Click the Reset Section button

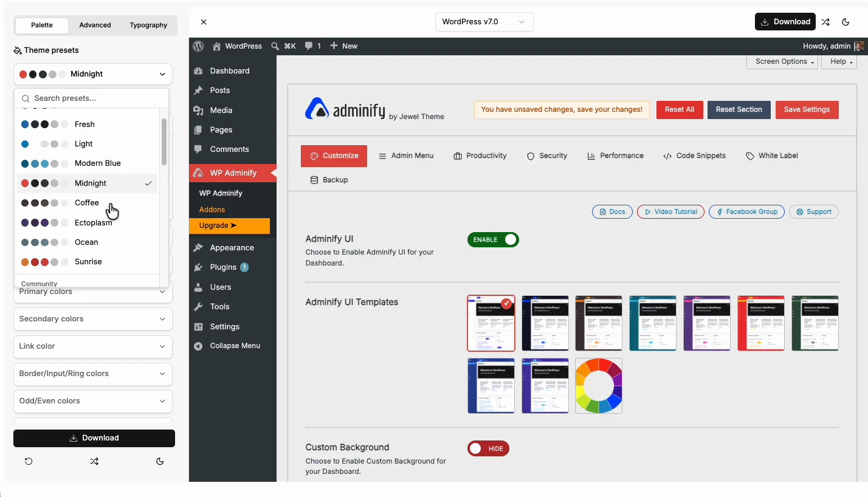[739, 109]
